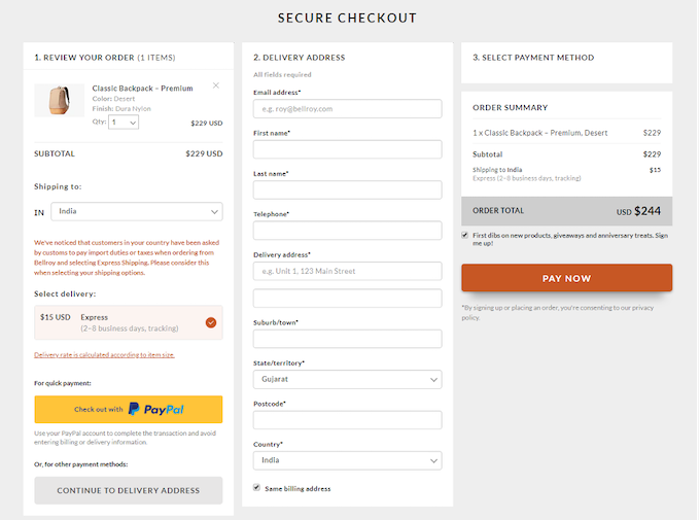Toggle the Same billing address checkbox

(x=257, y=488)
